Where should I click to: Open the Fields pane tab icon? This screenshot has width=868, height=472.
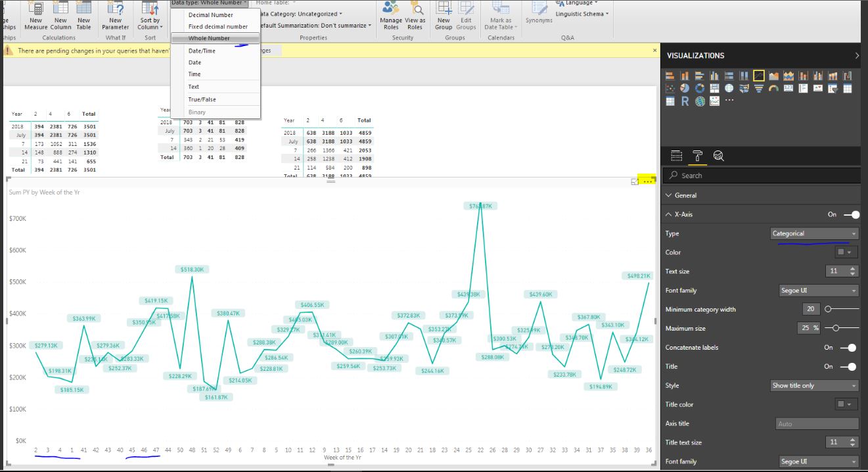click(676, 156)
